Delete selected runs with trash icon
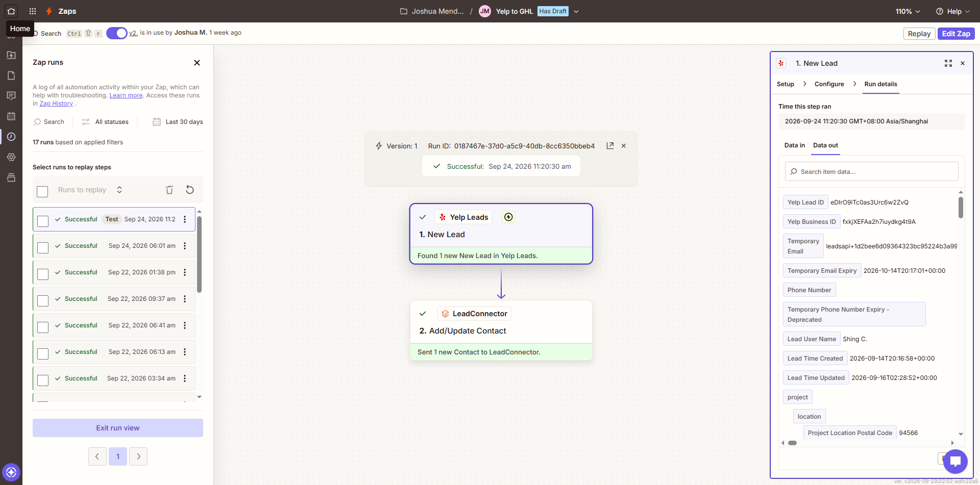Screen dimensions: 980x485 tap(169, 190)
